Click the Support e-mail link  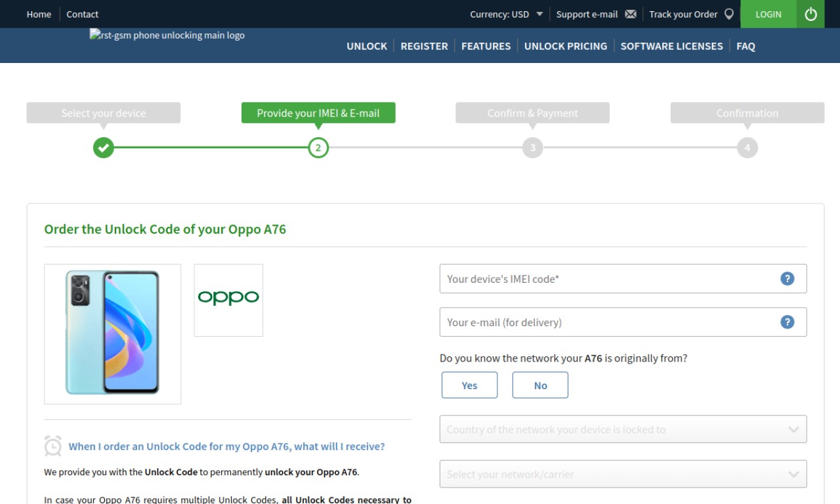(587, 14)
